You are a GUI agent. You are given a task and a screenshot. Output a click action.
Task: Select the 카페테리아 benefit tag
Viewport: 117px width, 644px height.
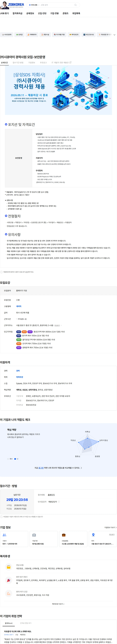32,35
